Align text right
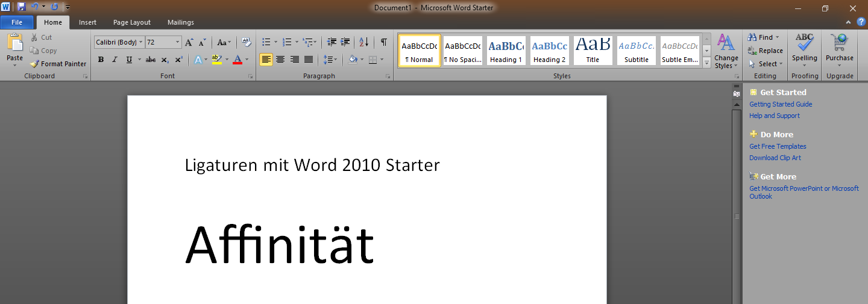 295,60
